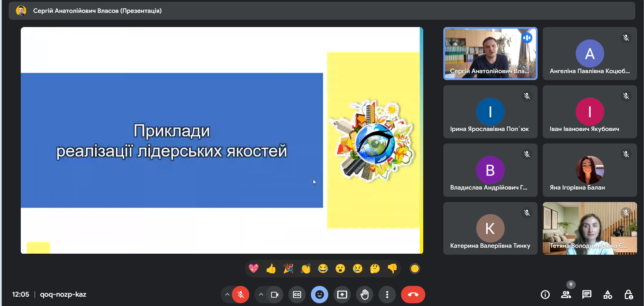The width and height of the screenshot is (644, 306).
Task: Open the participants people panel
Action: (x=566, y=295)
